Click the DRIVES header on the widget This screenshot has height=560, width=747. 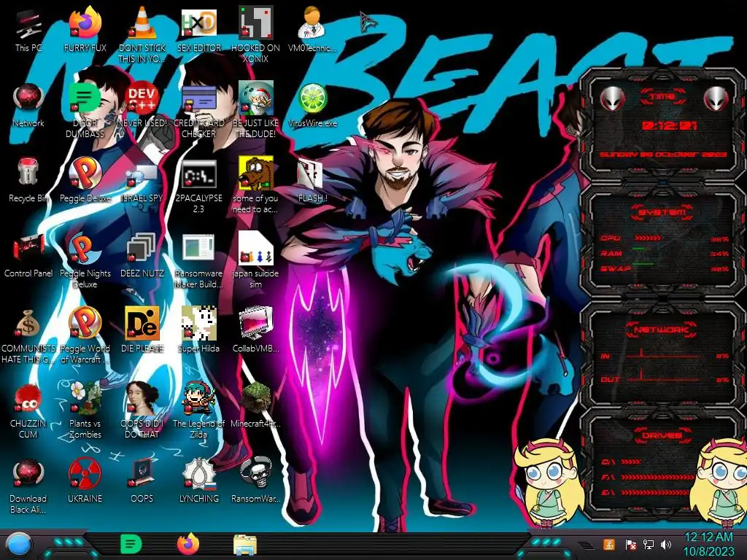click(662, 435)
